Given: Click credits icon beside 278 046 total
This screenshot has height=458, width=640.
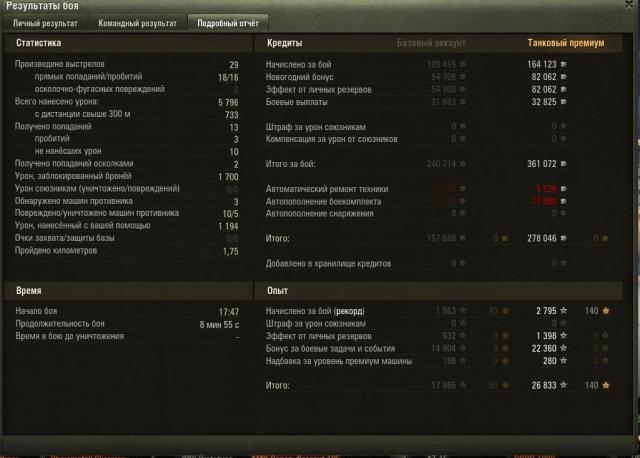Looking at the screenshot, I should [x=563, y=238].
